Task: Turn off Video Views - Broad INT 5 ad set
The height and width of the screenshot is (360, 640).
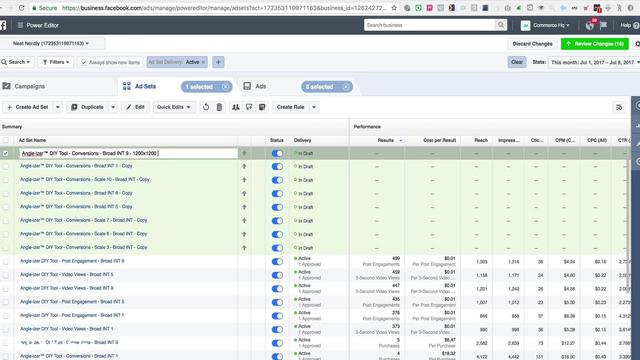Action: click(277, 275)
